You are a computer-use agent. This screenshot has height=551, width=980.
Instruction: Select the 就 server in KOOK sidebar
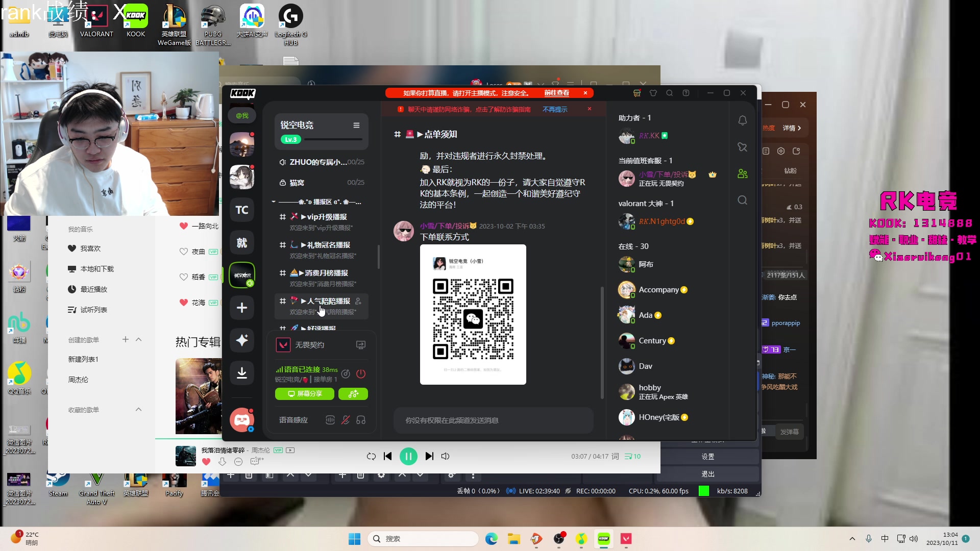[x=242, y=243]
